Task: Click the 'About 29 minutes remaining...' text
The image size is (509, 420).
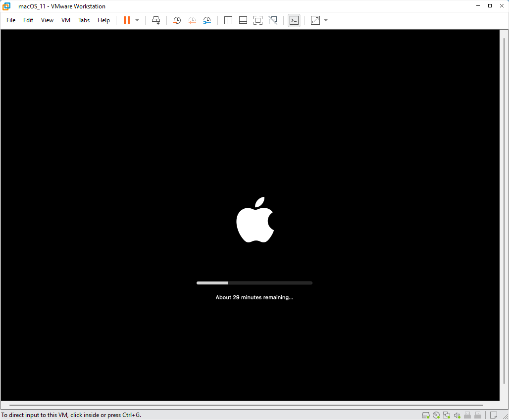Action: click(254, 297)
